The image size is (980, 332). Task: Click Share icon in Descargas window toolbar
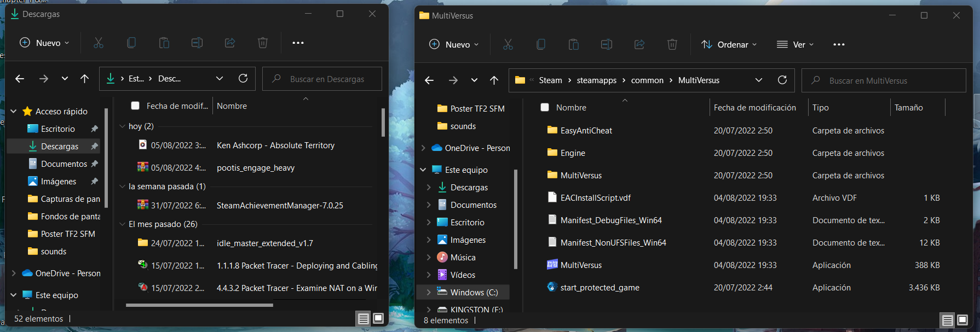(x=230, y=43)
